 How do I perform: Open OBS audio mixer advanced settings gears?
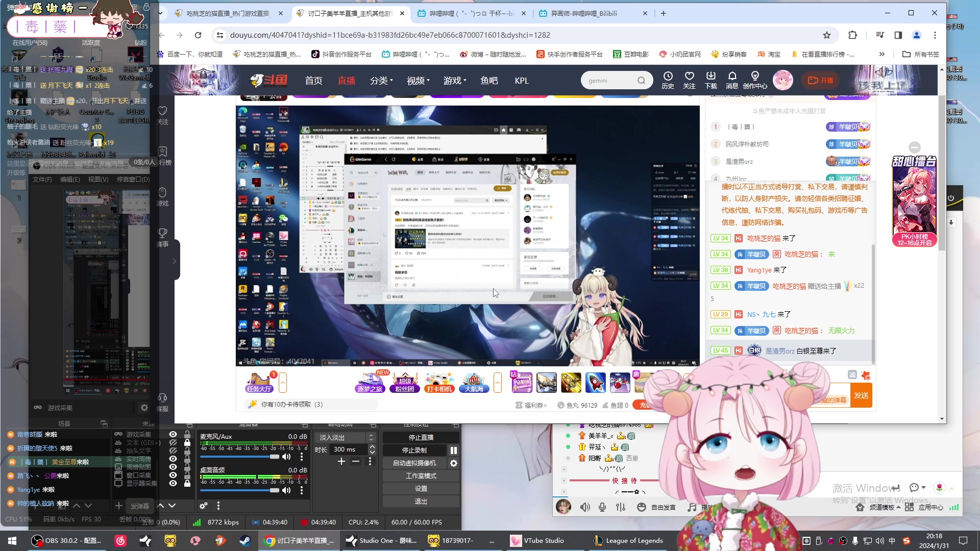[x=204, y=506]
